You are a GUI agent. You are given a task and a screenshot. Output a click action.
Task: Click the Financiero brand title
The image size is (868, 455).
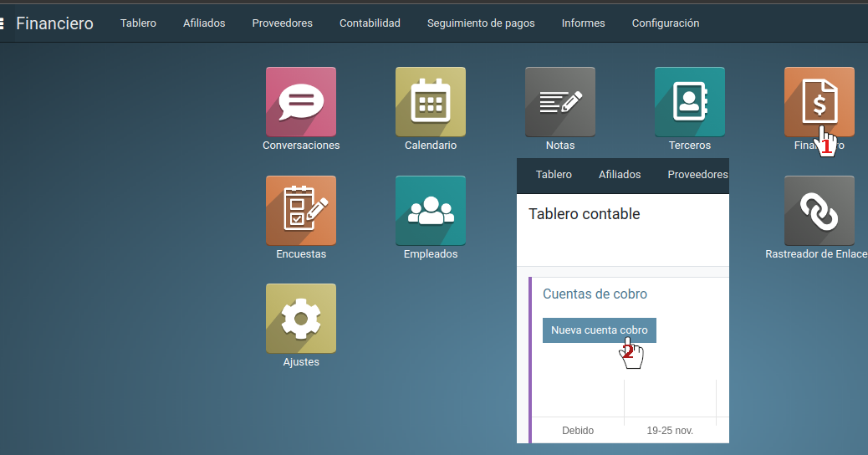54,23
